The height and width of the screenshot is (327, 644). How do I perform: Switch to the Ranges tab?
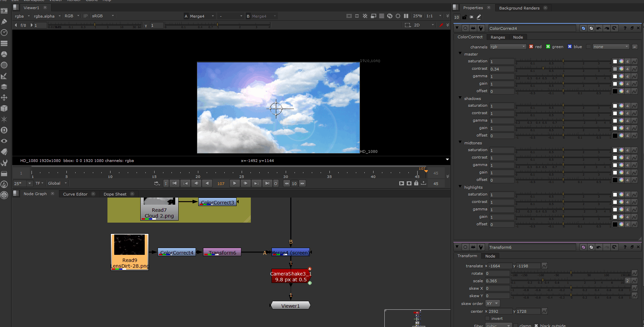tap(498, 37)
